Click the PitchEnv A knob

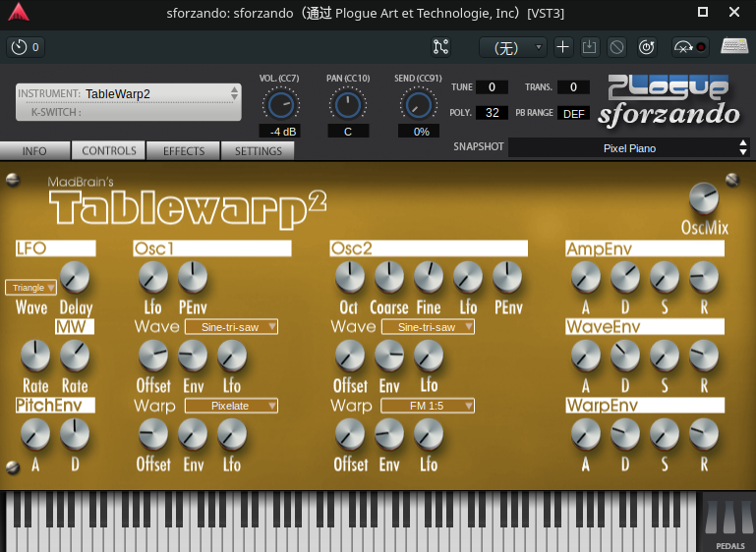[x=35, y=434]
